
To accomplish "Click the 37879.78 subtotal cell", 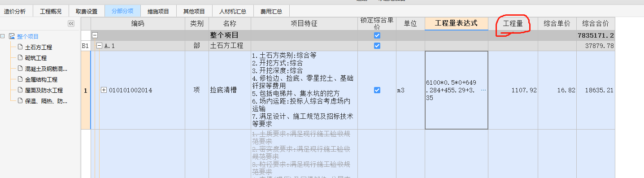I will (x=596, y=46).
